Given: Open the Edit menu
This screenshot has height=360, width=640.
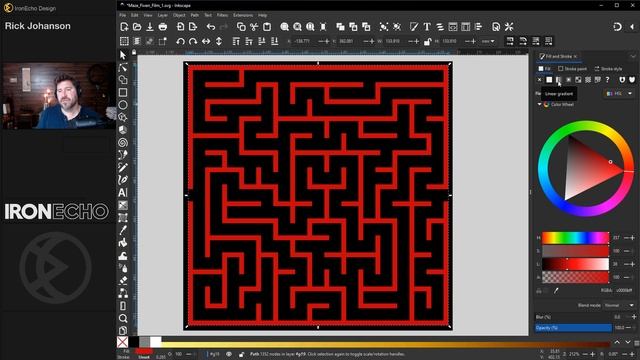Looking at the screenshot, I should point(135,15).
